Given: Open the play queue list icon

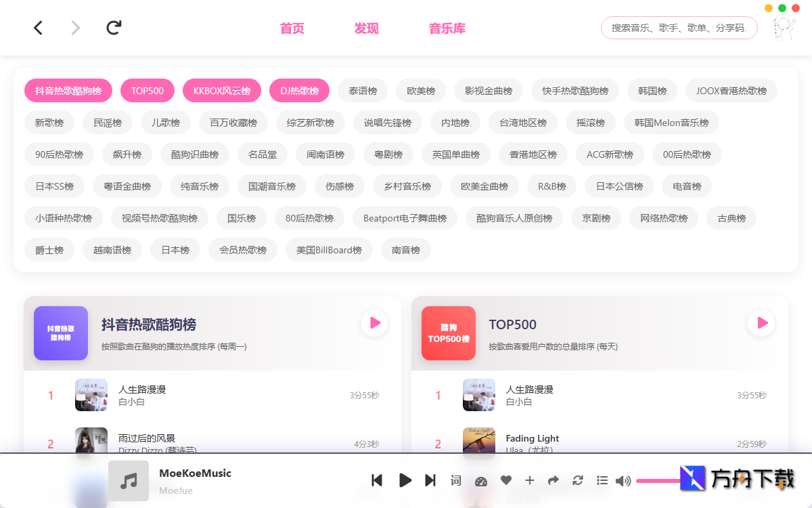Looking at the screenshot, I should point(602,480).
